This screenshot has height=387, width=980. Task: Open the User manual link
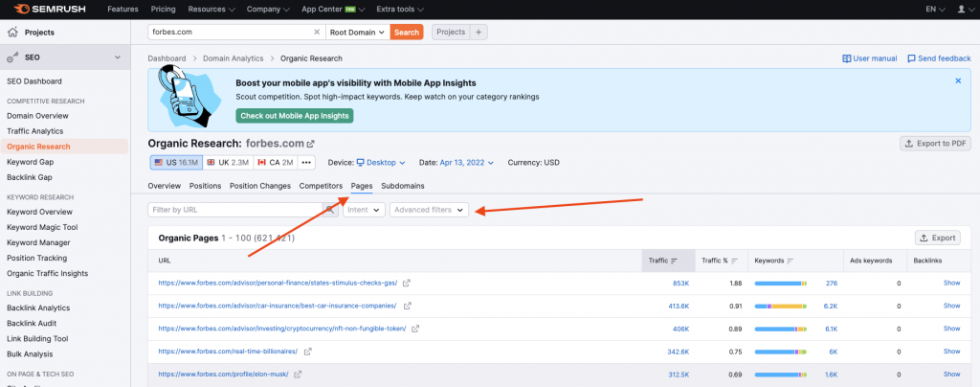coord(869,58)
